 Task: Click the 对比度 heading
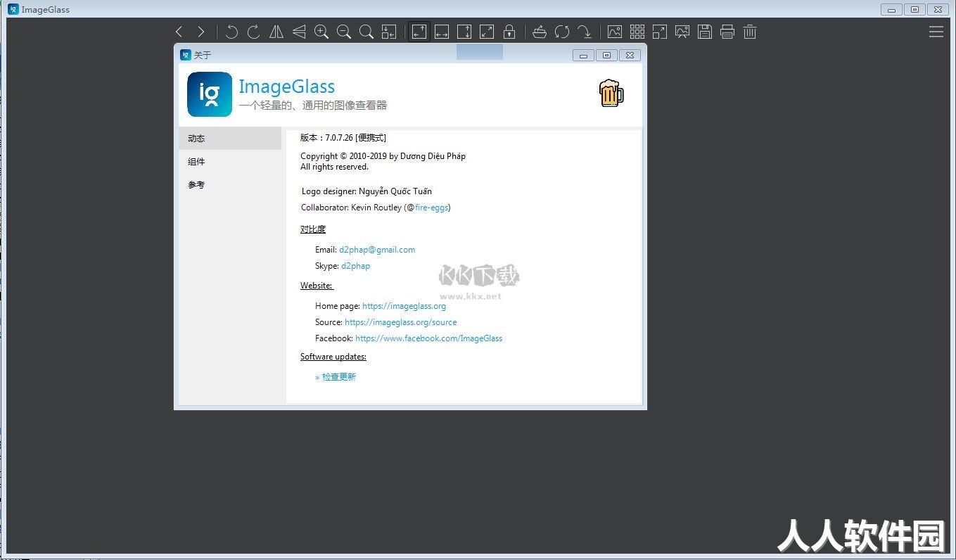click(x=313, y=229)
